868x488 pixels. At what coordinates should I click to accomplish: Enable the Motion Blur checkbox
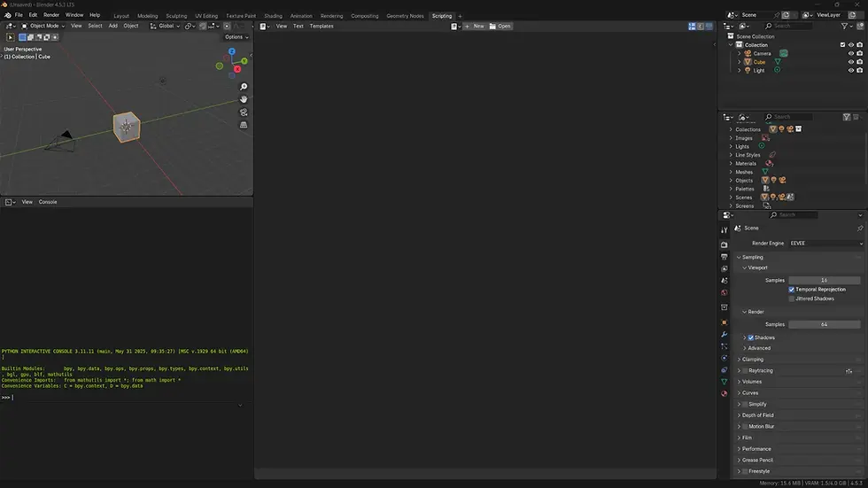click(745, 427)
